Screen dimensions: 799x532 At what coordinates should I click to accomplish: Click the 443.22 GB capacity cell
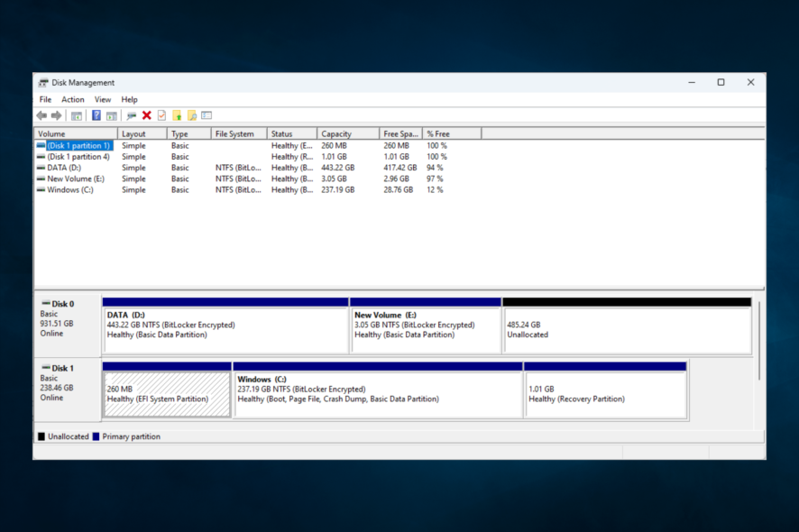338,168
